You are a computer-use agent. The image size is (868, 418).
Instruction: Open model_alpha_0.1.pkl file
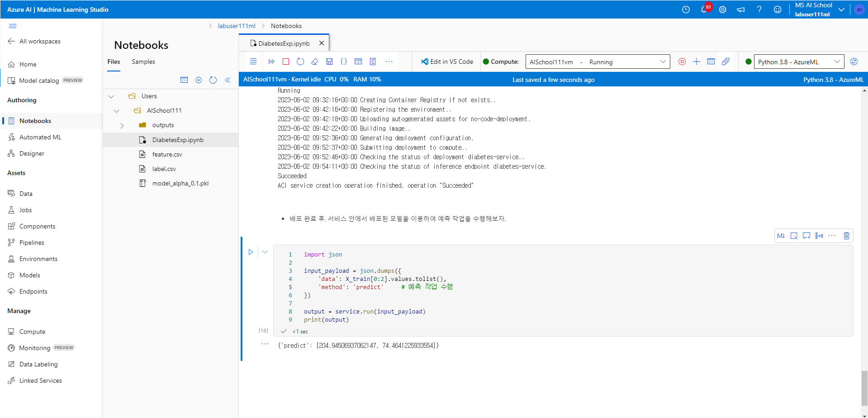click(180, 183)
